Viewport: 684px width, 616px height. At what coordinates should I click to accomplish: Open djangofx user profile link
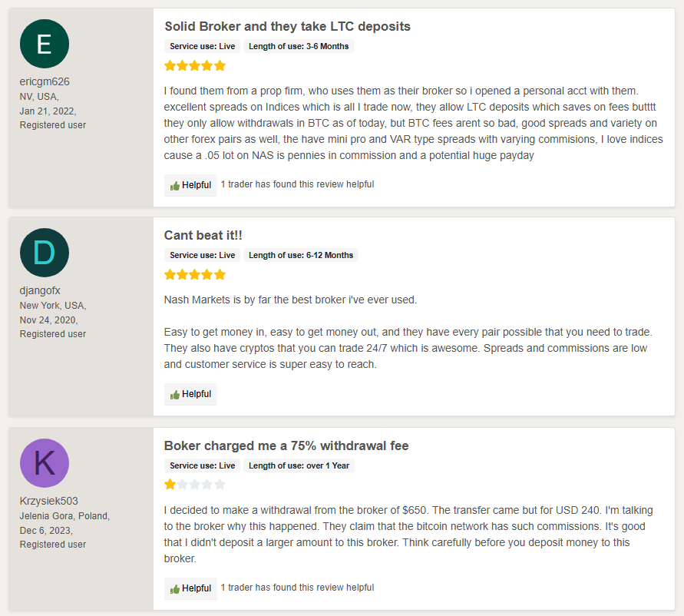pos(40,290)
